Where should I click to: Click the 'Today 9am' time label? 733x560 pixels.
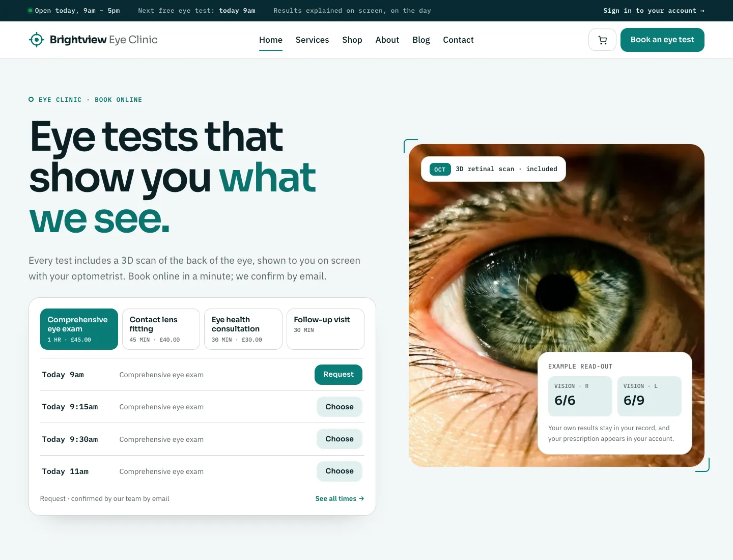click(x=63, y=375)
